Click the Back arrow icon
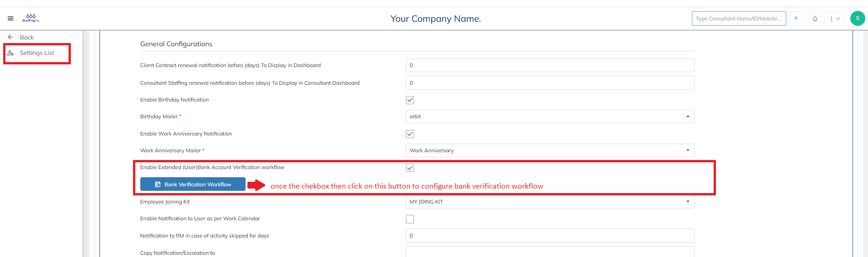Viewport: 868px width, 257px height. pos(10,37)
